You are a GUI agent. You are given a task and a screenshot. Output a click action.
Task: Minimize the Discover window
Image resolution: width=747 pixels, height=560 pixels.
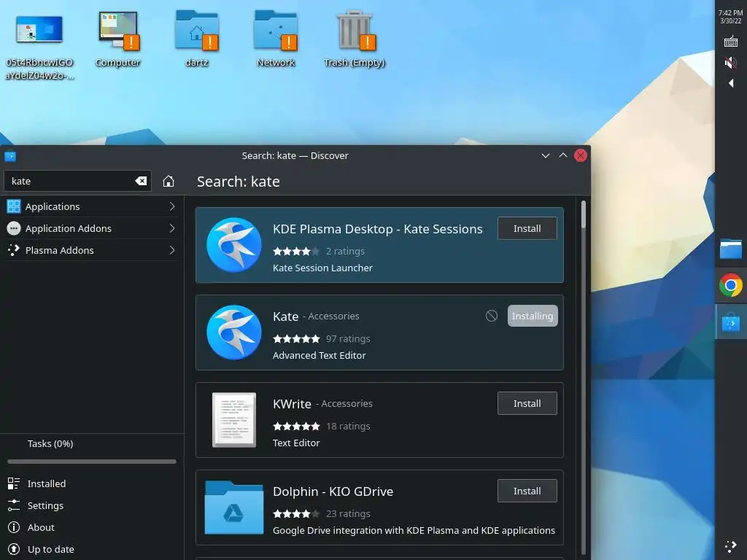(546, 156)
